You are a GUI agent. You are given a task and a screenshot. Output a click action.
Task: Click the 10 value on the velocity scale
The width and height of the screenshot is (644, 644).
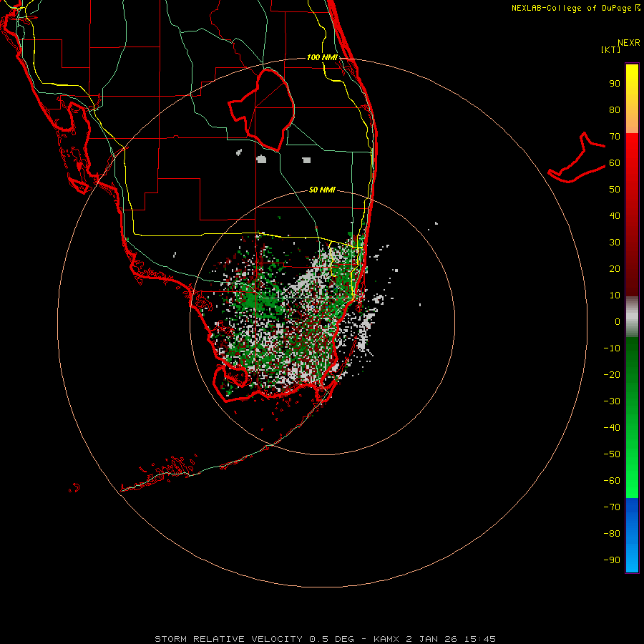click(615, 296)
